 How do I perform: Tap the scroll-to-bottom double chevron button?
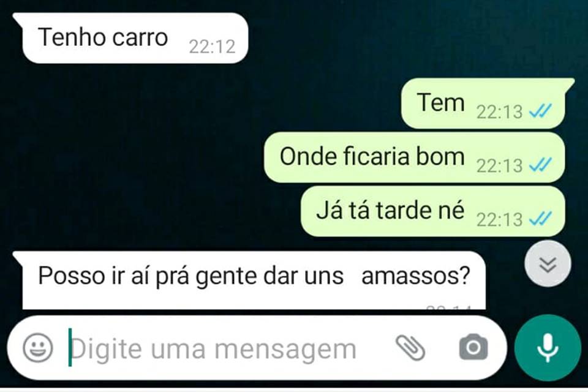[x=548, y=264]
